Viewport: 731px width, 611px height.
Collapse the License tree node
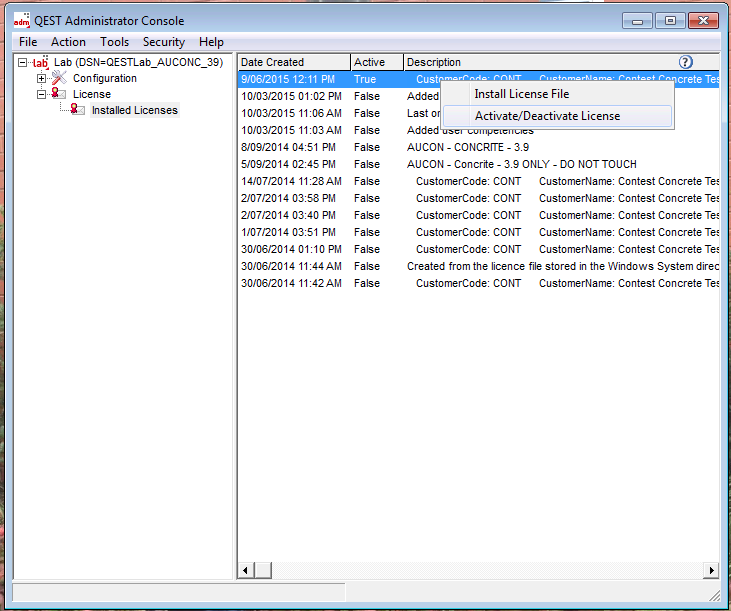[41, 94]
